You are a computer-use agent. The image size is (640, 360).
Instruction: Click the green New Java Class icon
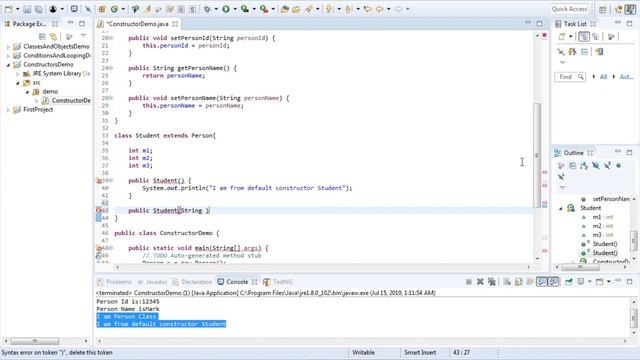[x=115, y=9]
